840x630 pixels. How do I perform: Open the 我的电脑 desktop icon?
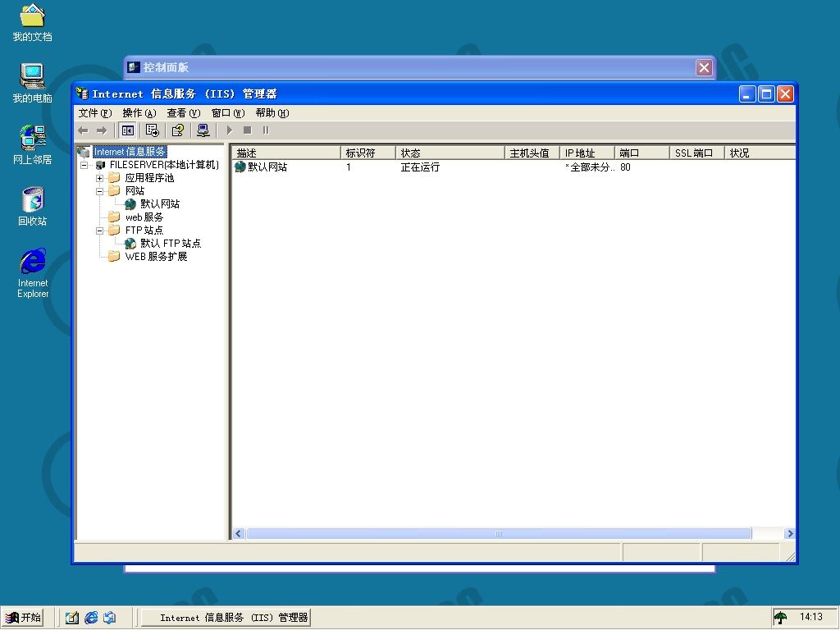click(32, 83)
